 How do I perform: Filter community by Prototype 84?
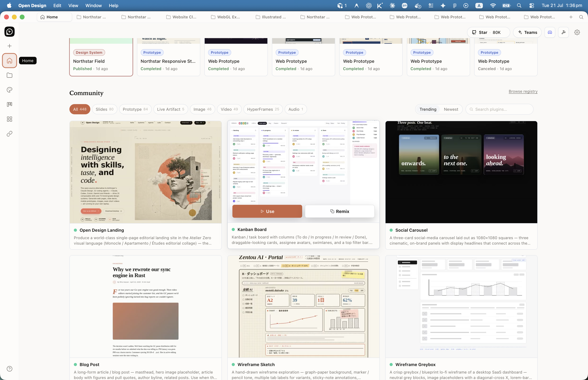[135, 109]
